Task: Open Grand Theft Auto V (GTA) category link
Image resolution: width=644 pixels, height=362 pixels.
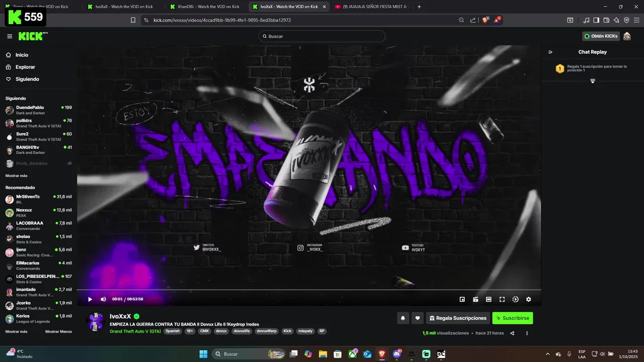Action: coord(135,331)
